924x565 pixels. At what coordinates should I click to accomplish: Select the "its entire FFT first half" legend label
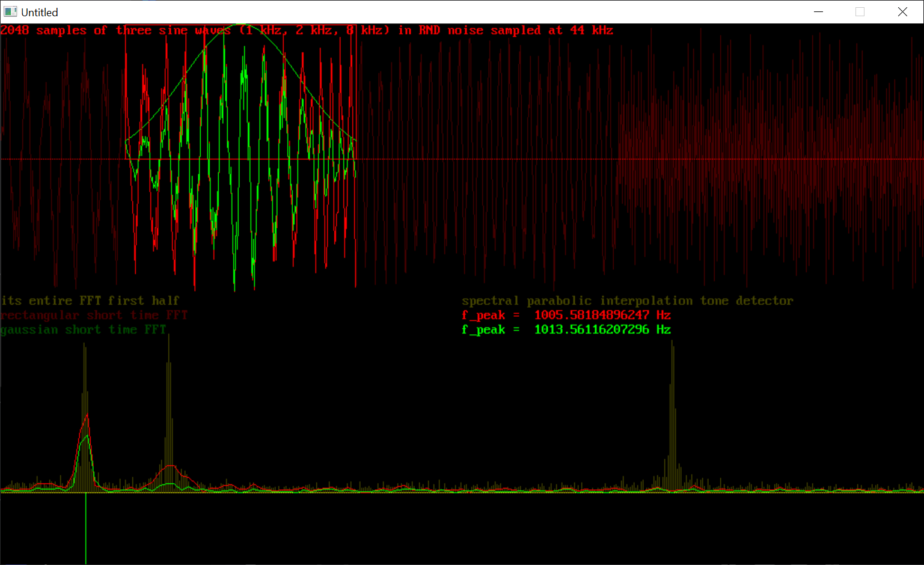[90, 301]
